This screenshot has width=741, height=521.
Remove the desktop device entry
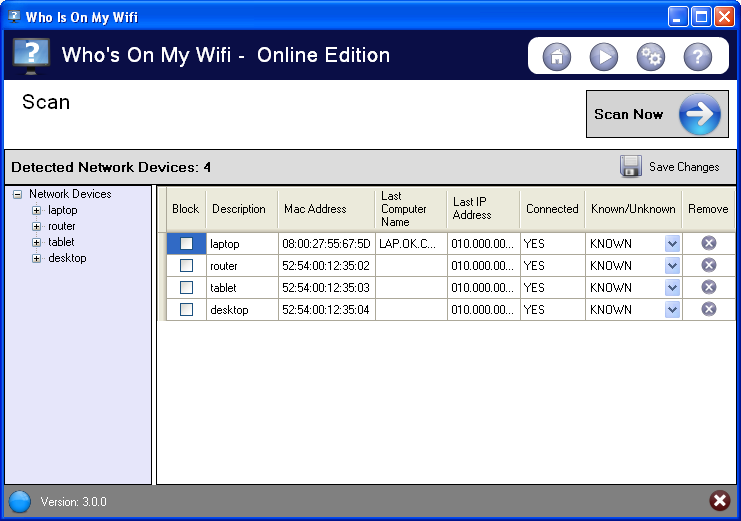click(x=708, y=309)
